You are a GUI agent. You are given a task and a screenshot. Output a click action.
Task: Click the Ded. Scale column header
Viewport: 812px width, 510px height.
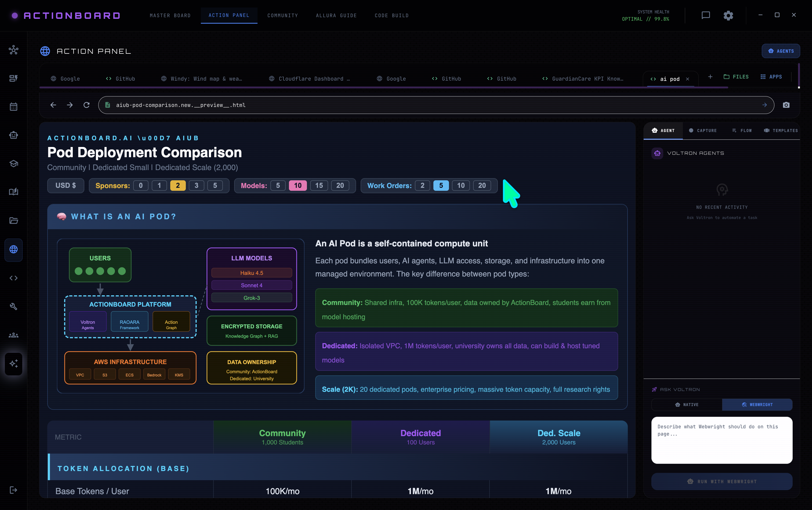click(x=559, y=437)
